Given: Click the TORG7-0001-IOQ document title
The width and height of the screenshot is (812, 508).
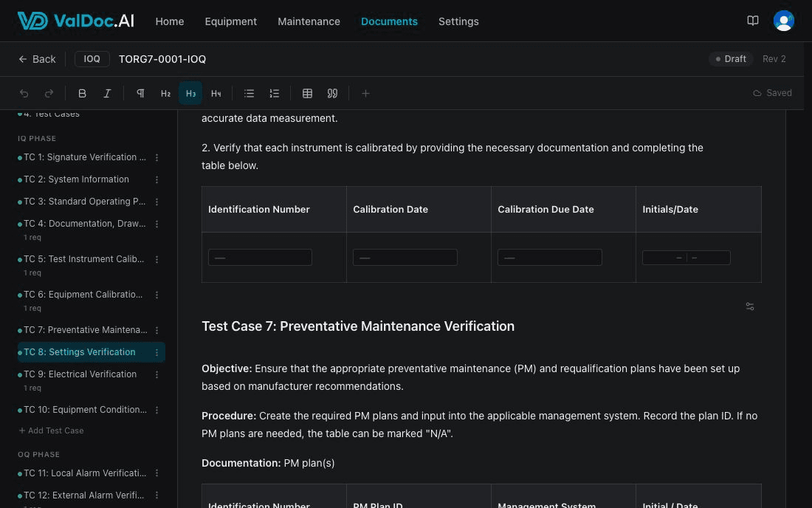Looking at the screenshot, I should click(x=162, y=59).
